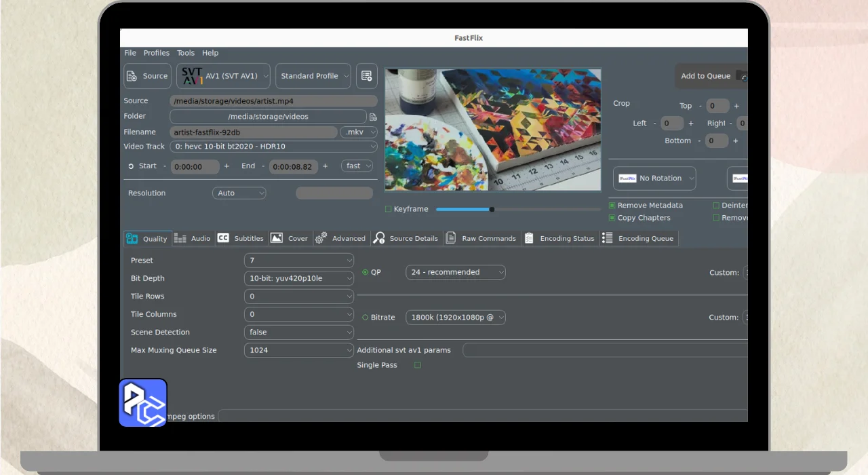Toggle the Copy Chapters checkbox

coord(612,218)
